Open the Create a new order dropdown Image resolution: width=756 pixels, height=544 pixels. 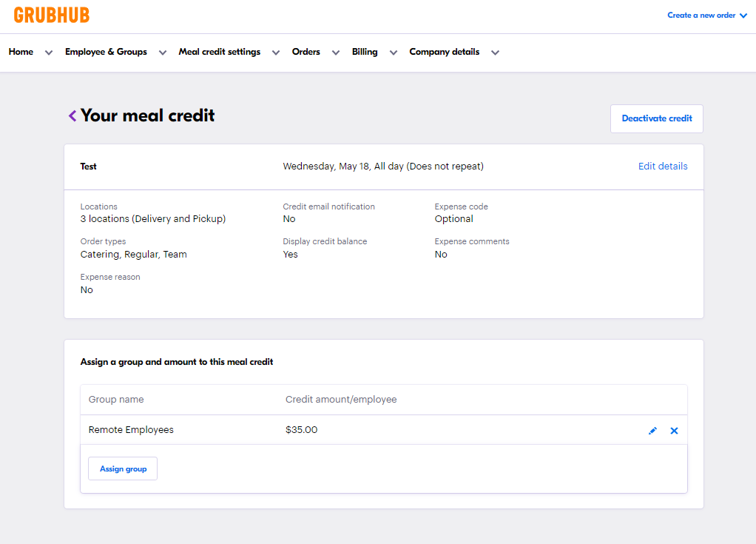(x=706, y=15)
